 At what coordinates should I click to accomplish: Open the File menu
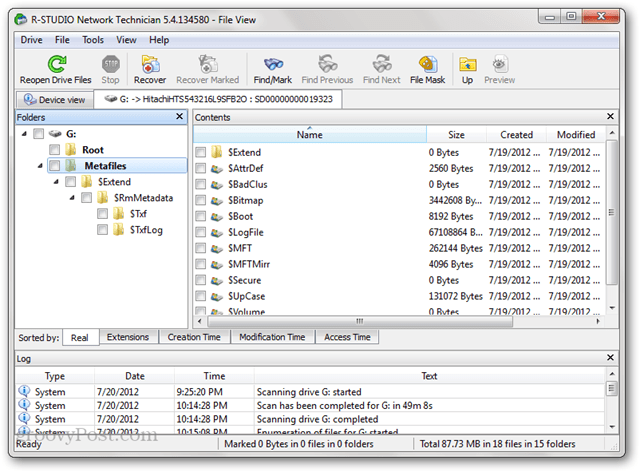(62, 40)
